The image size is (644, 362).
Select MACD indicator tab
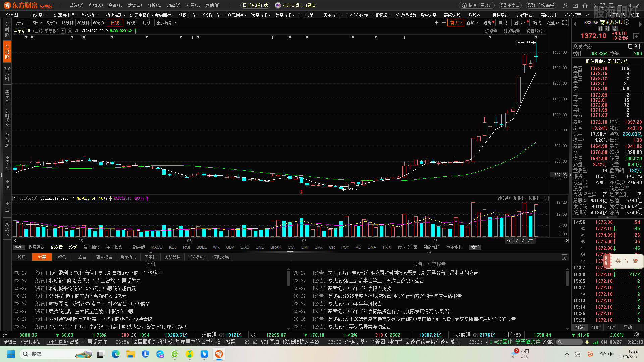(x=157, y=247)
